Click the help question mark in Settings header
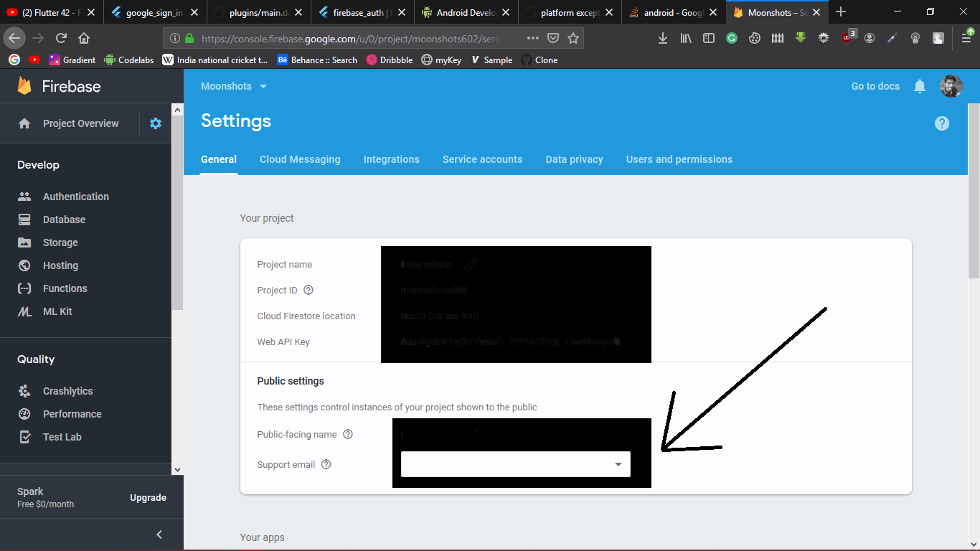 [942, 123]
